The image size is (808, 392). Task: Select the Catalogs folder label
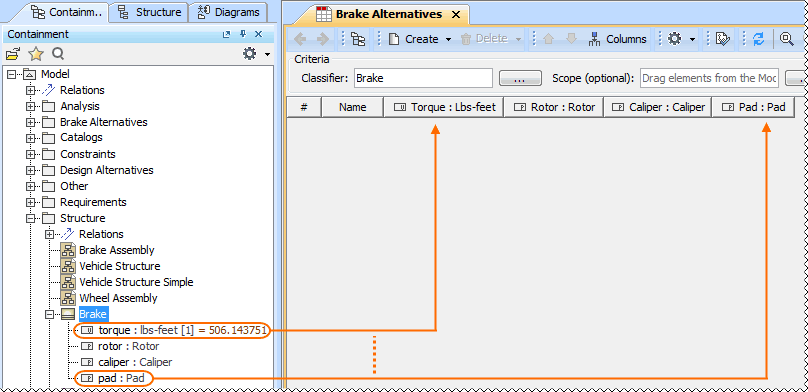pyautogui.click(x=81, y=138)
